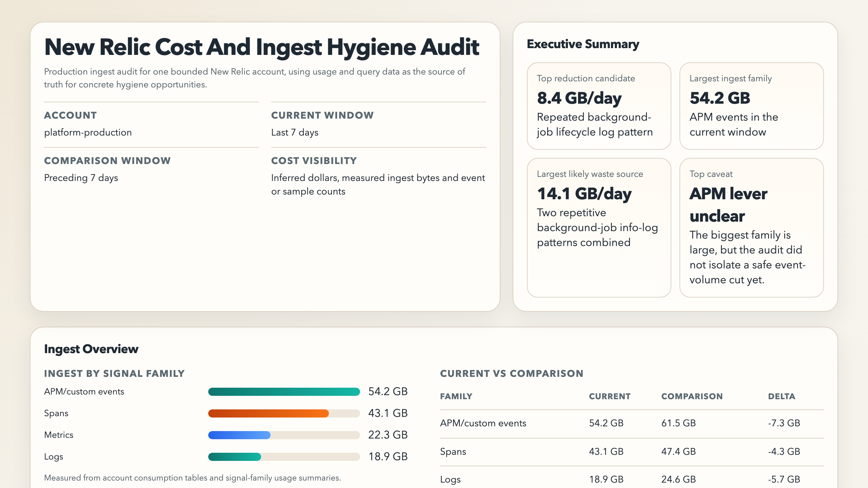This screenshot has width=868, height=488.
Task: Click the CURRENT VS COMPARISON label
Action: [512, 373]
